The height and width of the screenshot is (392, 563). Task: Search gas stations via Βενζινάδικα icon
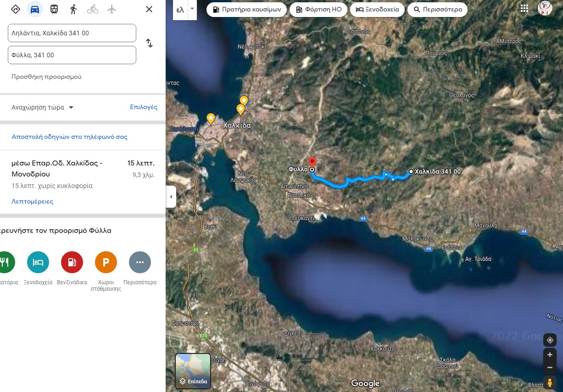72,262
